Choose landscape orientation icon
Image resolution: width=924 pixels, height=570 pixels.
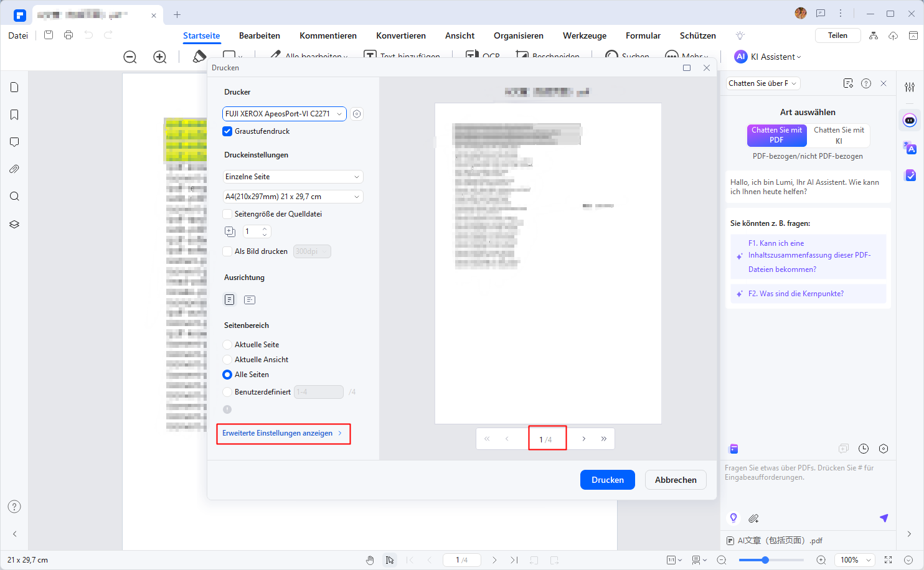tap(250, 300)
